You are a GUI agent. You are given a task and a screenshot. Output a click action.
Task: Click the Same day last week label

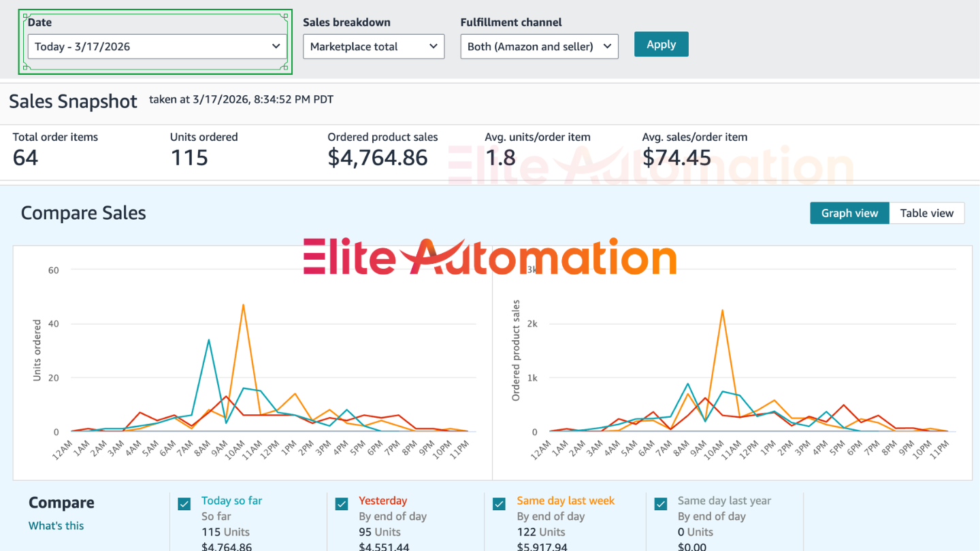(566, 501)
